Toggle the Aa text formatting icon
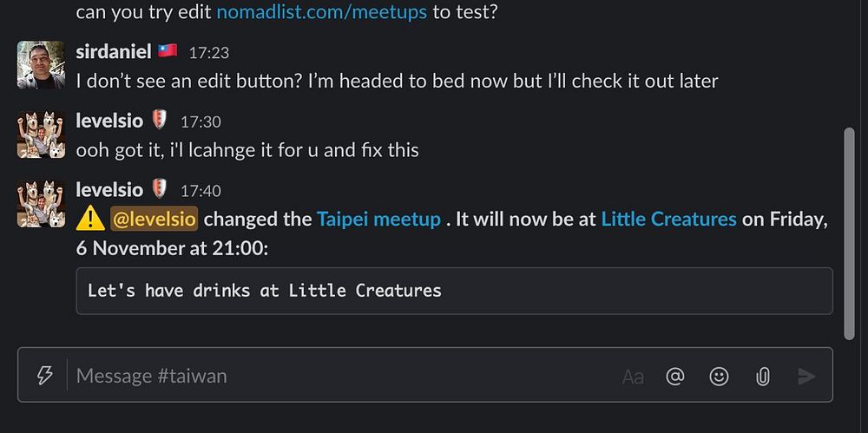This screenshot has height=433, width=868. pos(633,377)
